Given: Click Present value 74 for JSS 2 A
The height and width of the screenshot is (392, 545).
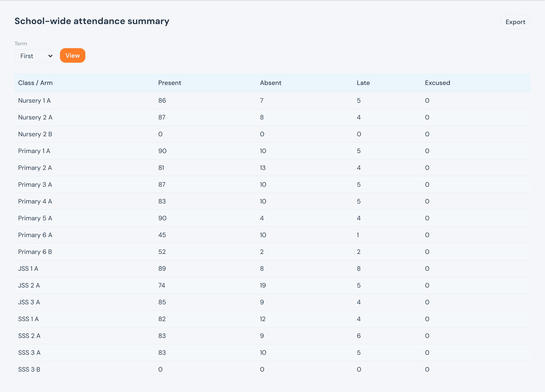Looking at the screenshot, I should coord(162,285).
